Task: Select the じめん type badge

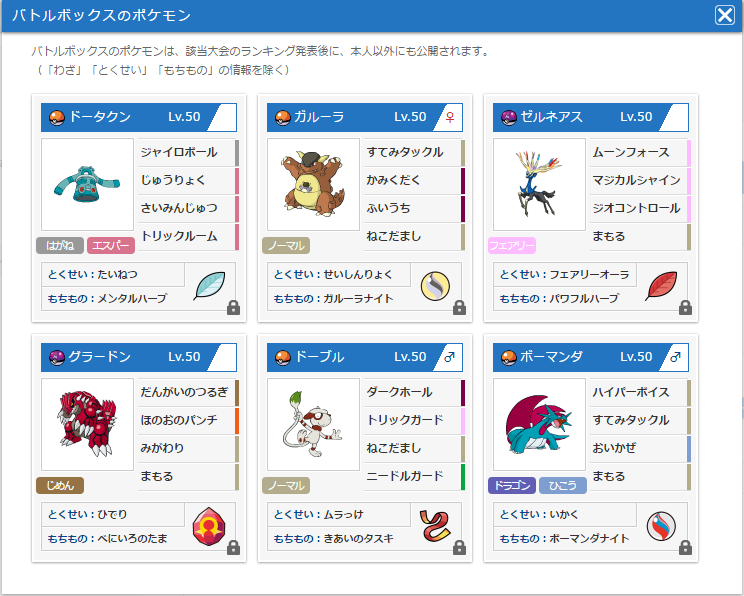Action: pyautogui.click(x=60, y=485)
